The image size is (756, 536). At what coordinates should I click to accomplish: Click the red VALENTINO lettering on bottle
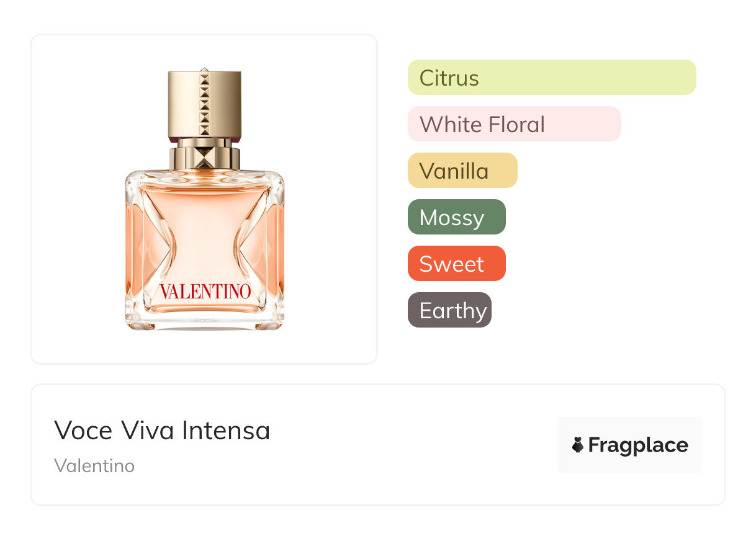click(205, 291)
